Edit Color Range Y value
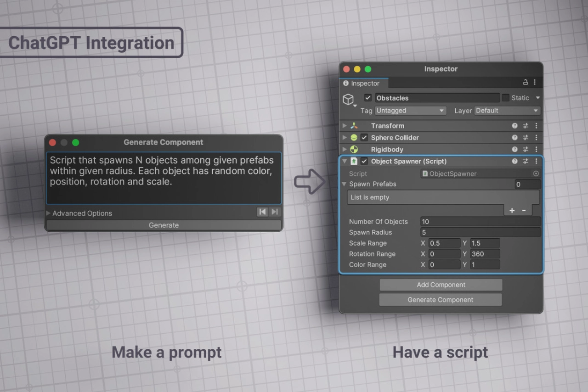Screen dimensions: 588x392 click(x=485, y=265)
